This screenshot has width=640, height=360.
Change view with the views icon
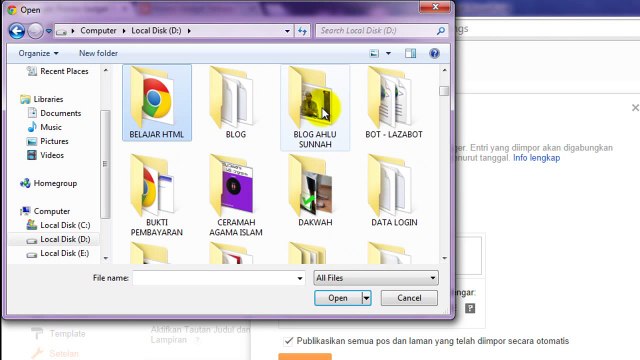[x=374, y=53]
